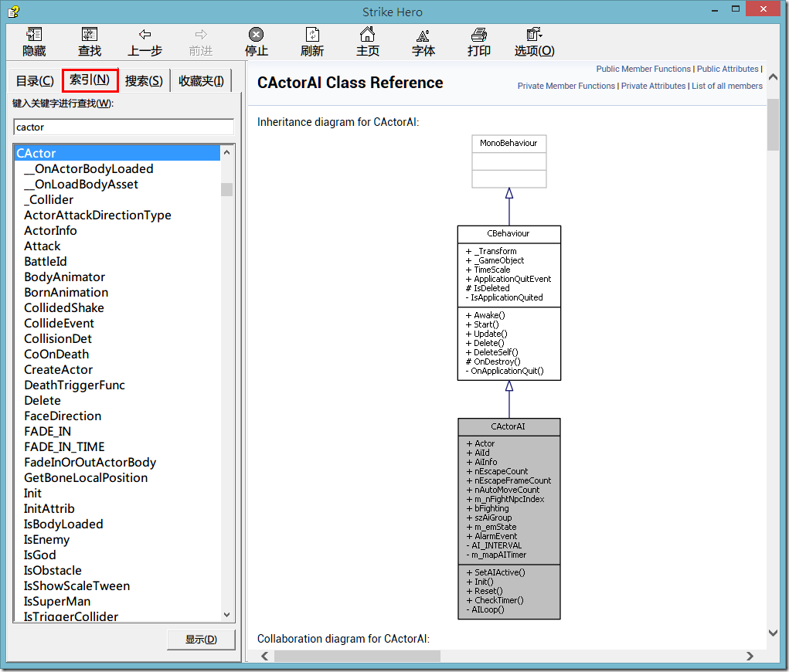Screen dimensions: 789x672
Task: Click the keyword input field containing cactor
Action: 124,127
